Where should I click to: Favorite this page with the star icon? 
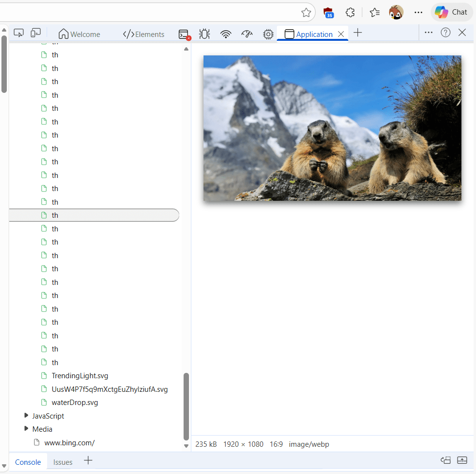tap(306, 13)
